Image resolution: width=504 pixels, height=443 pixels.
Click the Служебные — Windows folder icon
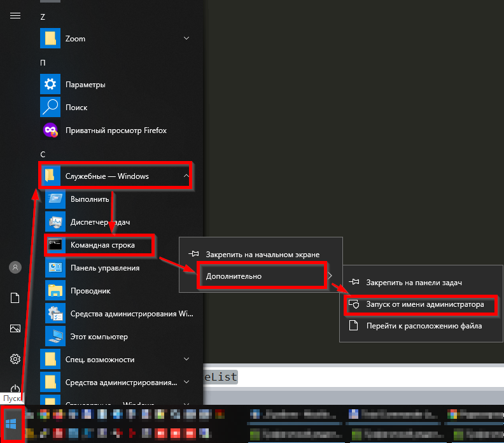pos(50,176)
